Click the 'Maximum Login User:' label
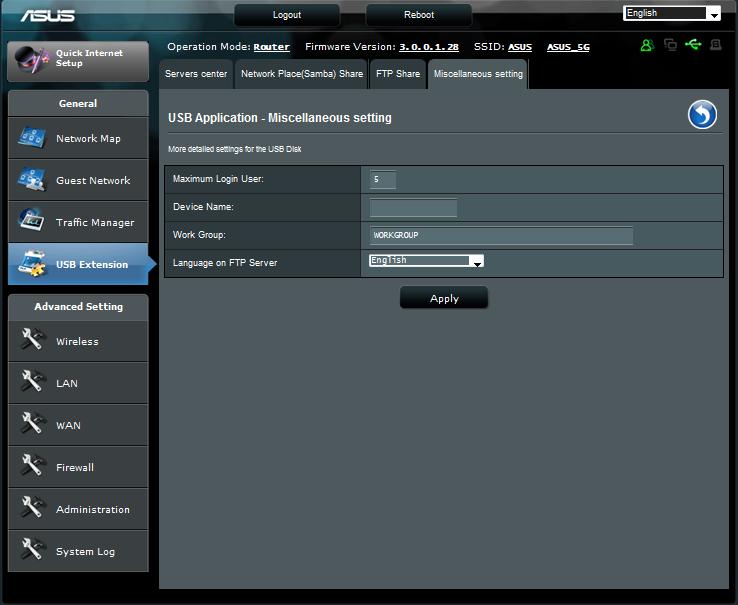The width and height of the screenshot is (738, 605). coord(218,179)
